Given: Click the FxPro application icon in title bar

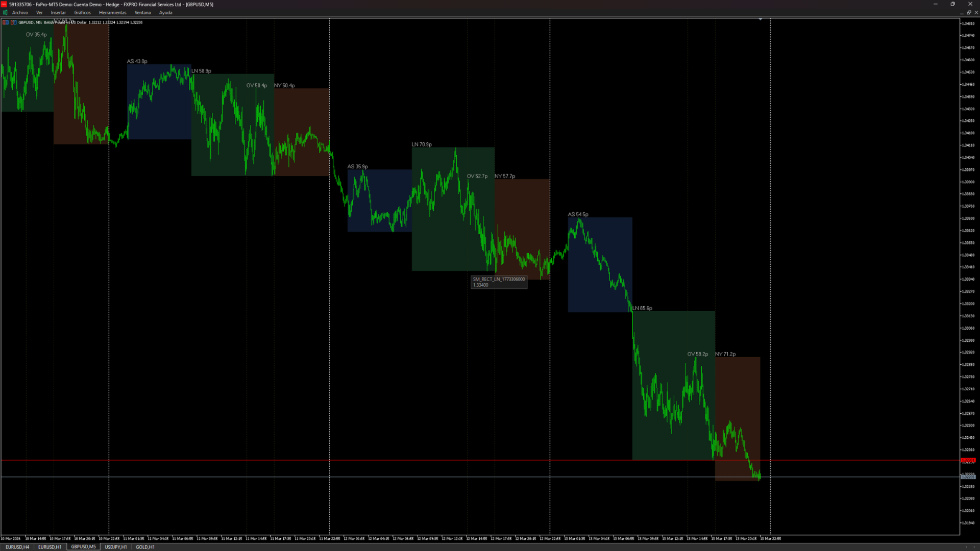Looking at the screenshot, I should pyautogui.click(x=4, y=4).
